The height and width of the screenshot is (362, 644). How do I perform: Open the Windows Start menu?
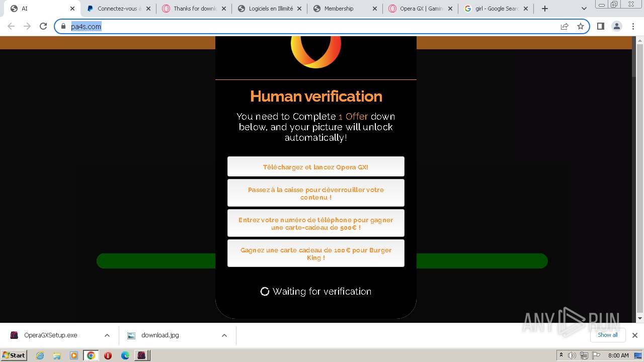(x=14, y=355)
